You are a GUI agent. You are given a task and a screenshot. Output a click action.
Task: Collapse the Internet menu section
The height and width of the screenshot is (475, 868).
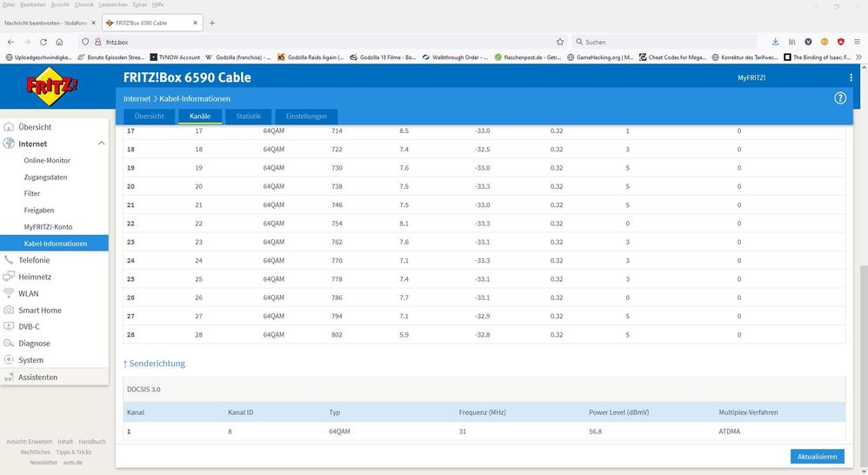click(x=101, y=144)
